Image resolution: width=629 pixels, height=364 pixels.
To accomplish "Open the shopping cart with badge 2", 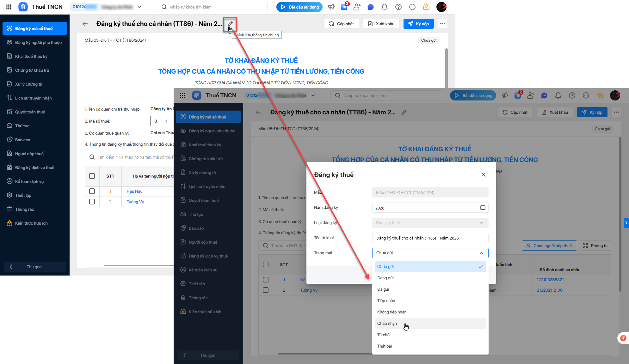I will 344,7.
